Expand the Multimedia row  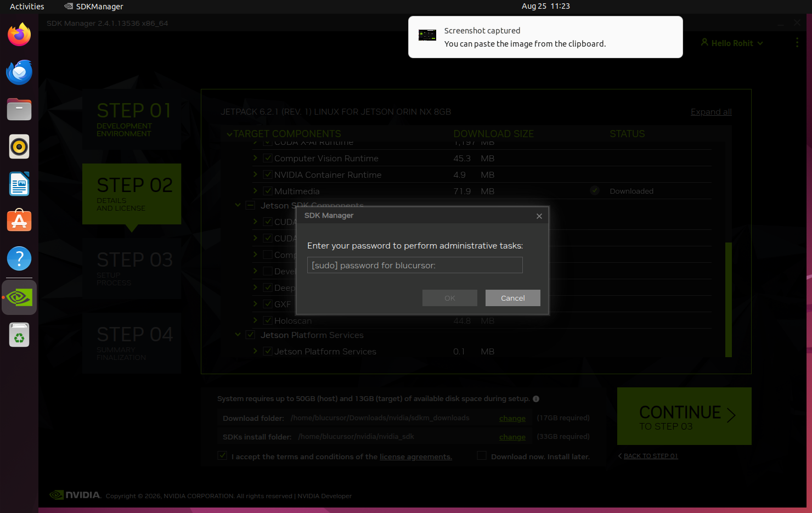(x=255, y=191)
